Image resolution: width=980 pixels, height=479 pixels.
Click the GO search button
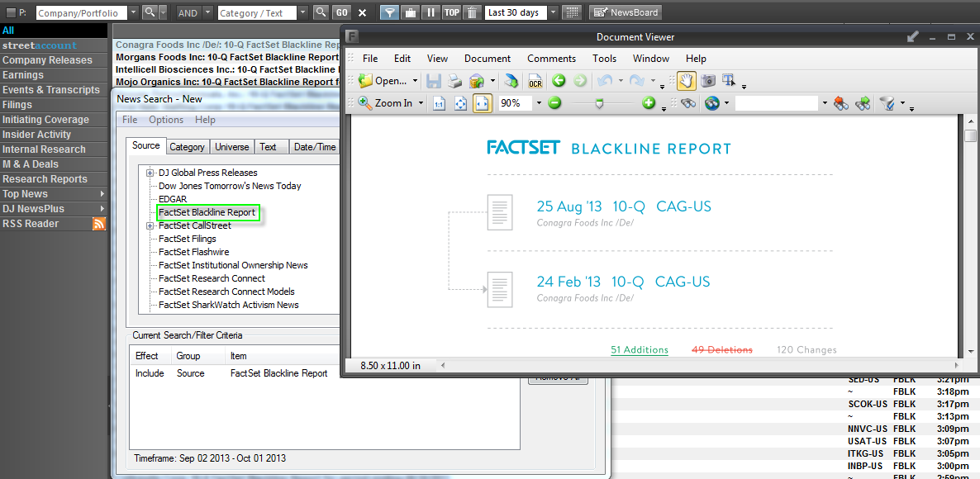[x=341, y=12]
